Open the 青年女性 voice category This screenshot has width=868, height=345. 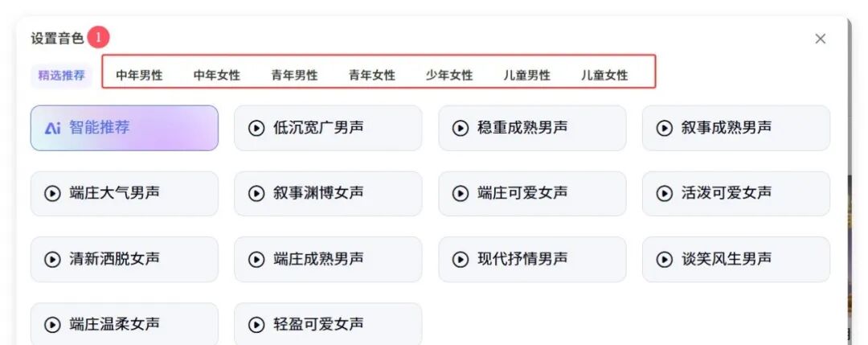point(371,75)
